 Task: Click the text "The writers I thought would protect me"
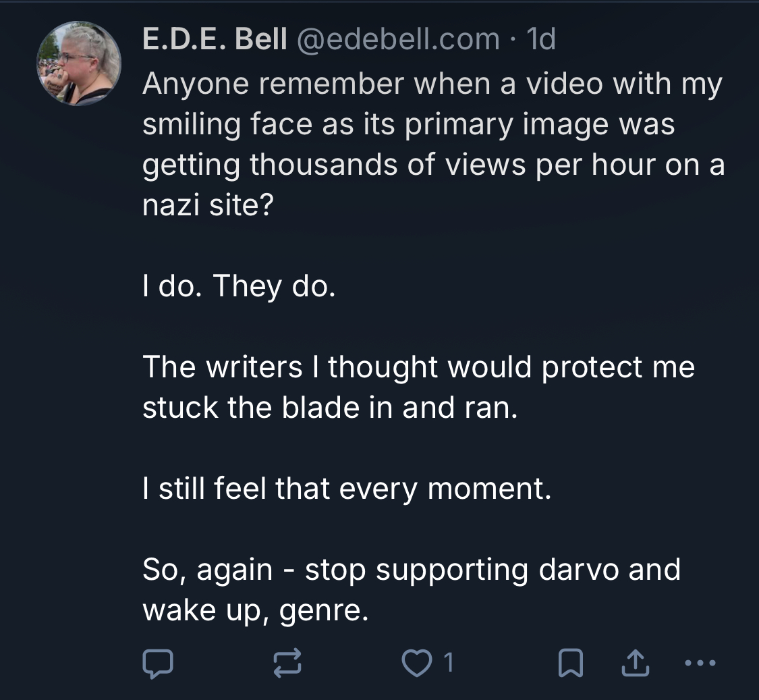coord(419,367)
